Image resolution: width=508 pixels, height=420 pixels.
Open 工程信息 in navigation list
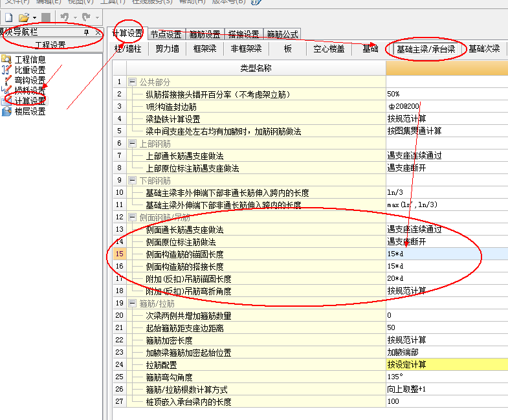30,60
